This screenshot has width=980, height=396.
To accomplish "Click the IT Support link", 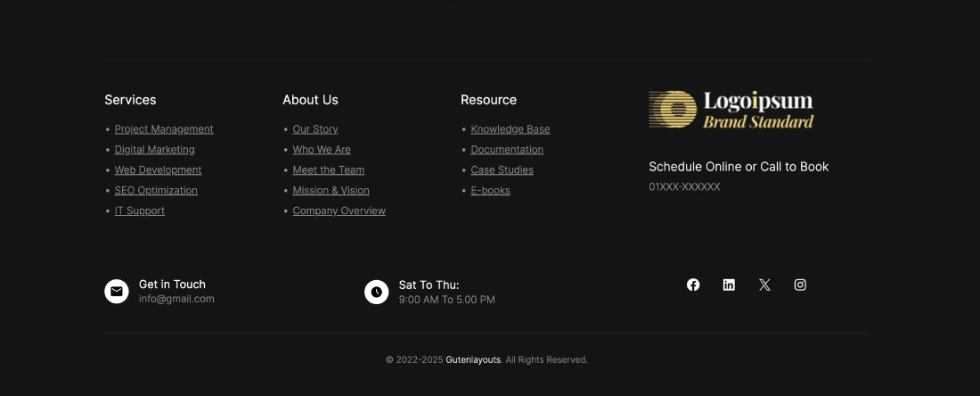I will point(140,211).
